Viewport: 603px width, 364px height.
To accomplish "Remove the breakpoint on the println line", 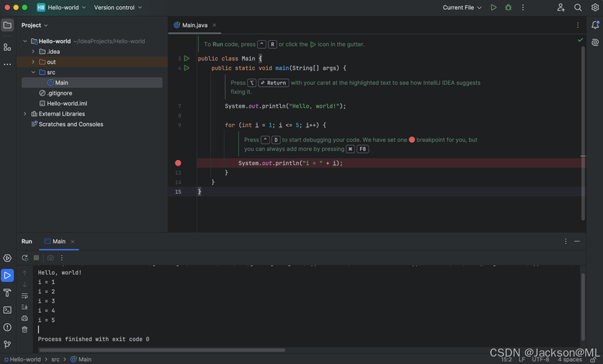I will coord(178,163).
